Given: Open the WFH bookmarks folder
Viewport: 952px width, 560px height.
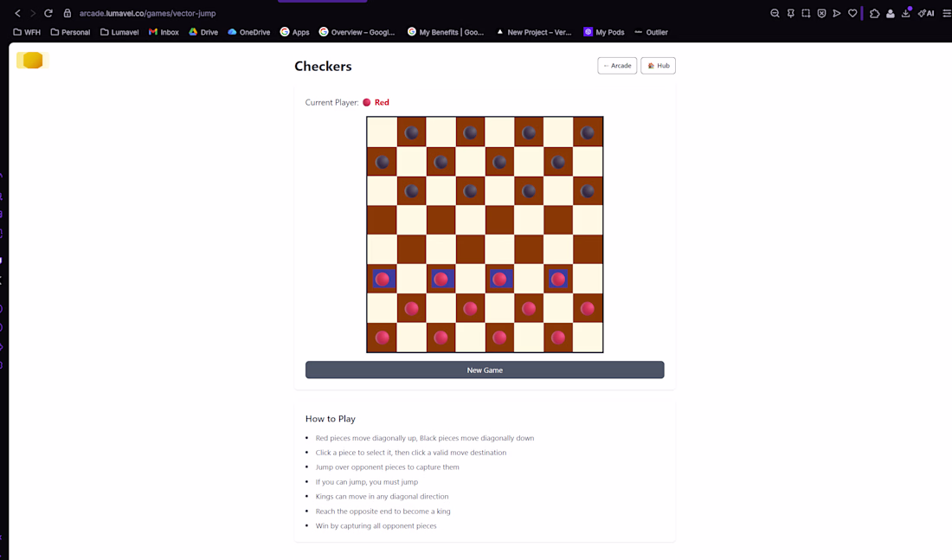Looking at the screenshot, I should [27, 32].
